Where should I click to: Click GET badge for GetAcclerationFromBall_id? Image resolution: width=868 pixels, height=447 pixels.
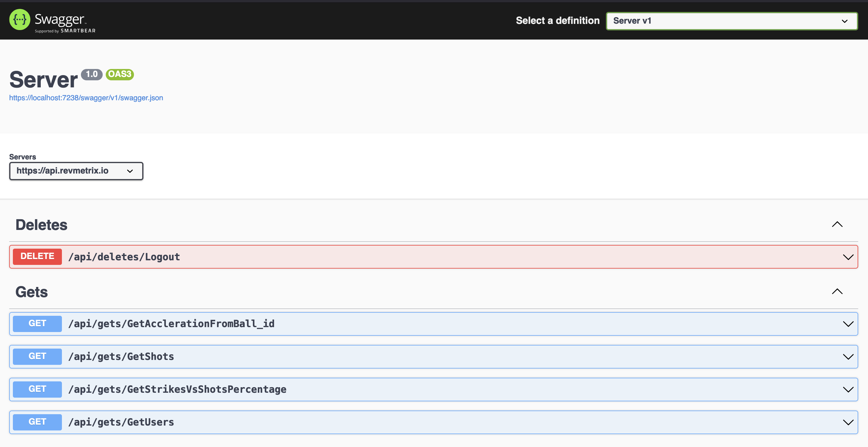37,324
